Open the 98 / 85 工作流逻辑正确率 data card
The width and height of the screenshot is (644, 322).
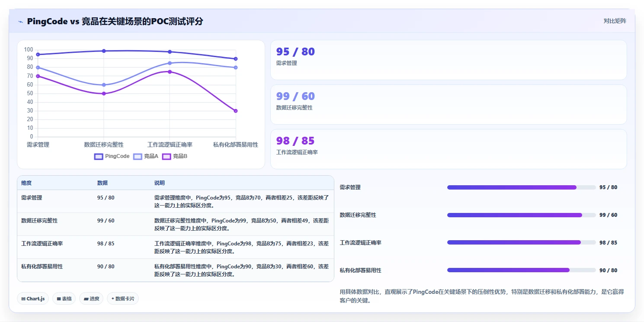tap(449, 149)
